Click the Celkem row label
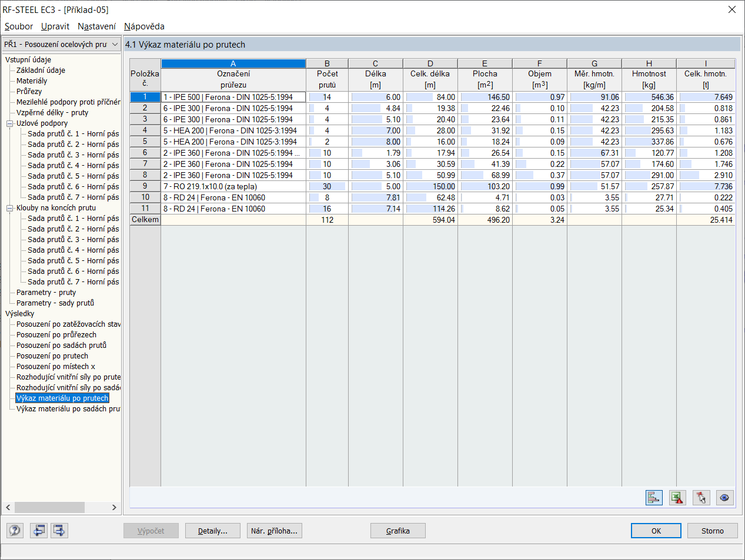The height and width of the screenshot is (560, 745). click(x=145, y=220)
